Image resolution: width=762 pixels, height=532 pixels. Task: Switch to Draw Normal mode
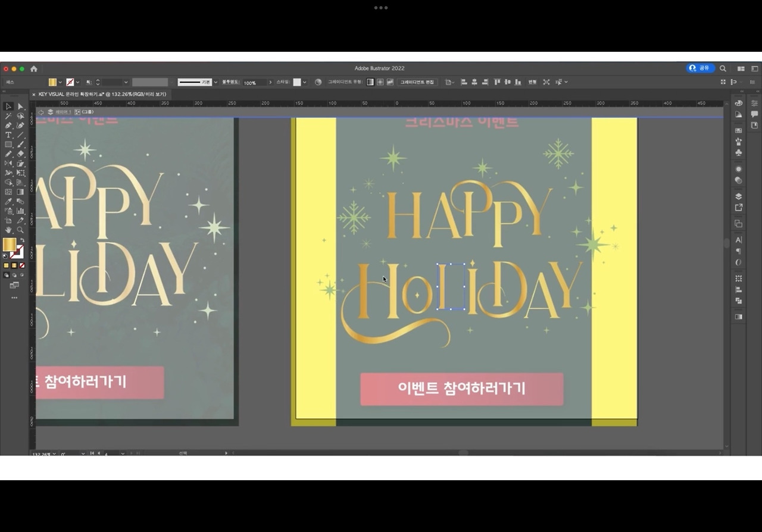6,276
